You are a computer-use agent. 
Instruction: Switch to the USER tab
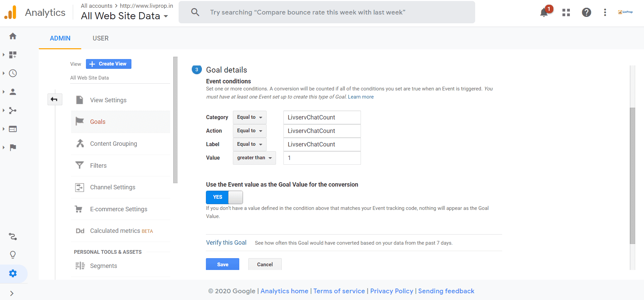100,38
